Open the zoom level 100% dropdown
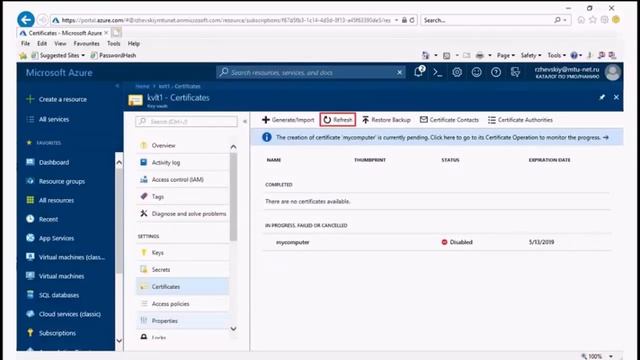The width and height of the screenshot is (640, 360). click(611, 356)
